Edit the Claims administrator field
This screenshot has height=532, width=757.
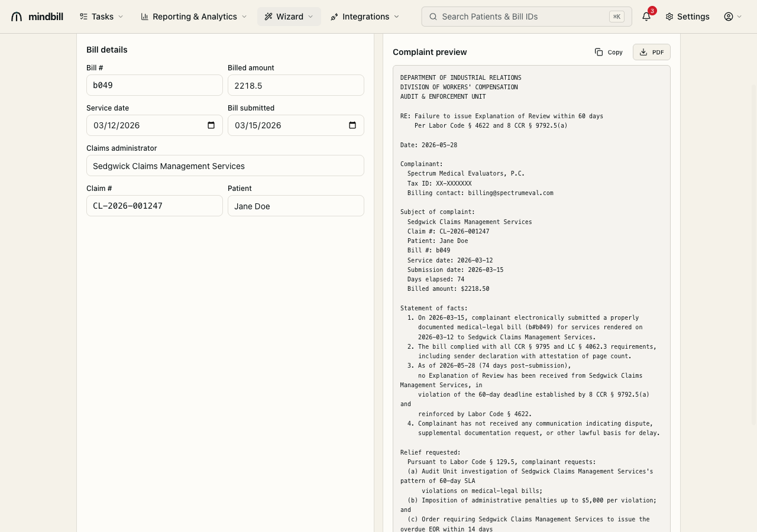[225, 166]
